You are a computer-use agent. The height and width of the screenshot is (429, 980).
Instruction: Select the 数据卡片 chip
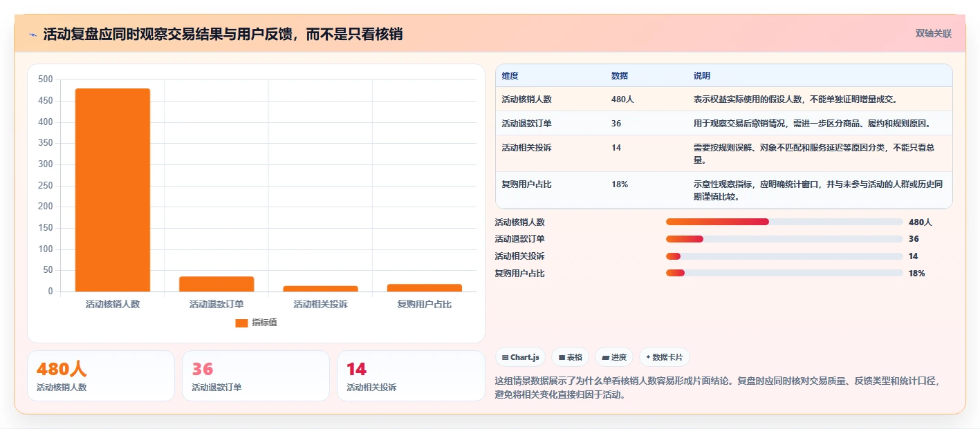(x=665, y=357)
